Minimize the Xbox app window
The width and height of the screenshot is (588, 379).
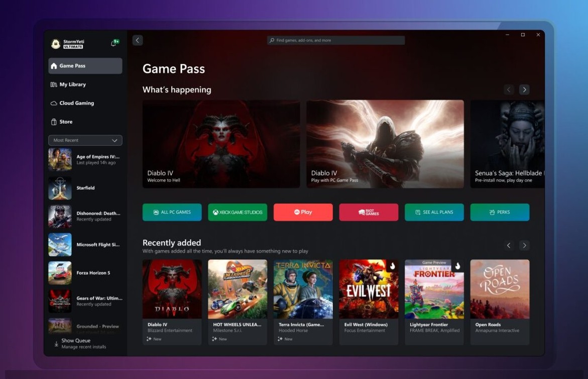pos(507,35)
